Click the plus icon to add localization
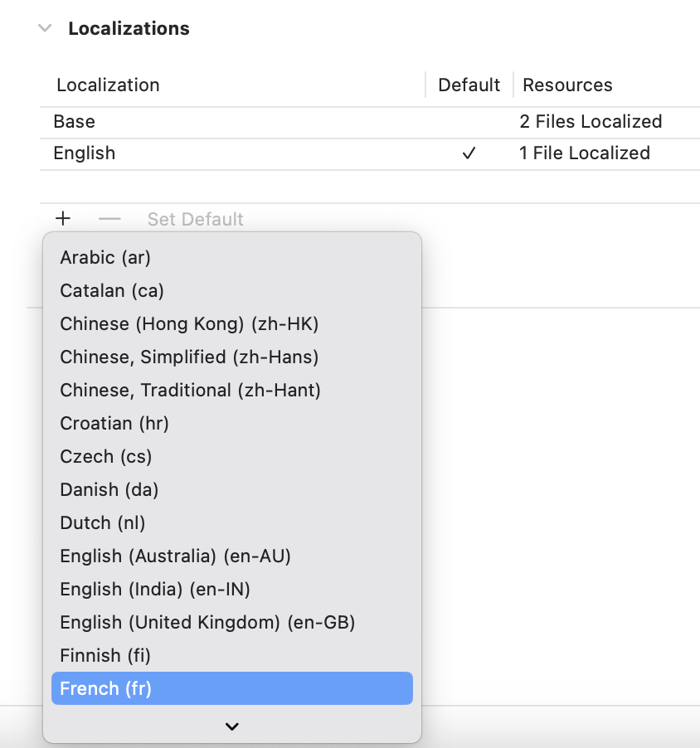Screen dimensions: 700x748 pyautogui.click(x=63, y=219)
